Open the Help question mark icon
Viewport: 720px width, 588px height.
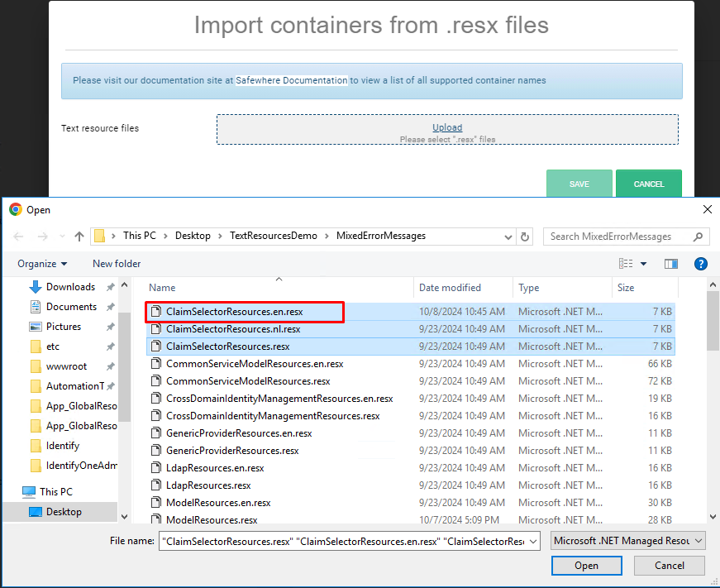click(x=700, y=263)
